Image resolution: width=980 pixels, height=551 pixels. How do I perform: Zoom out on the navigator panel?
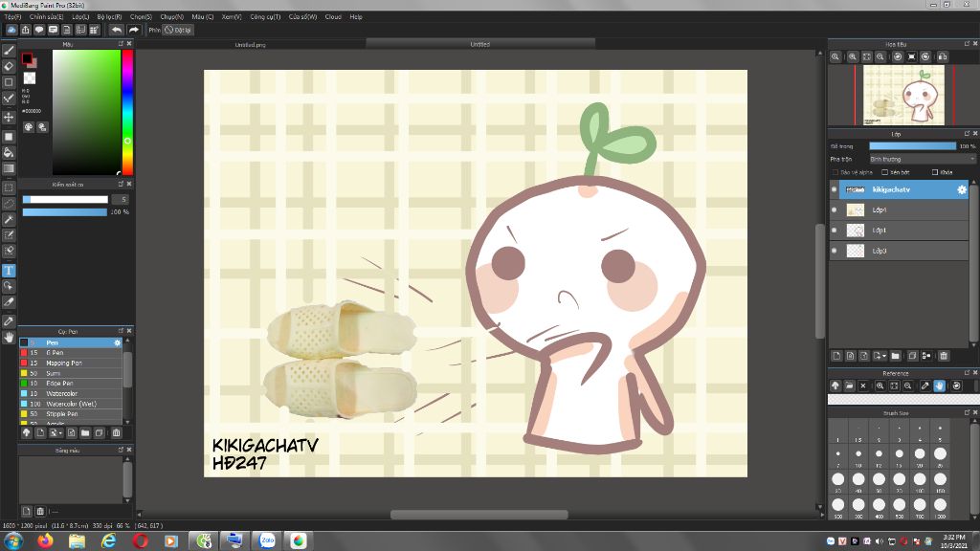pyautogui.click(x=880, y=56)
